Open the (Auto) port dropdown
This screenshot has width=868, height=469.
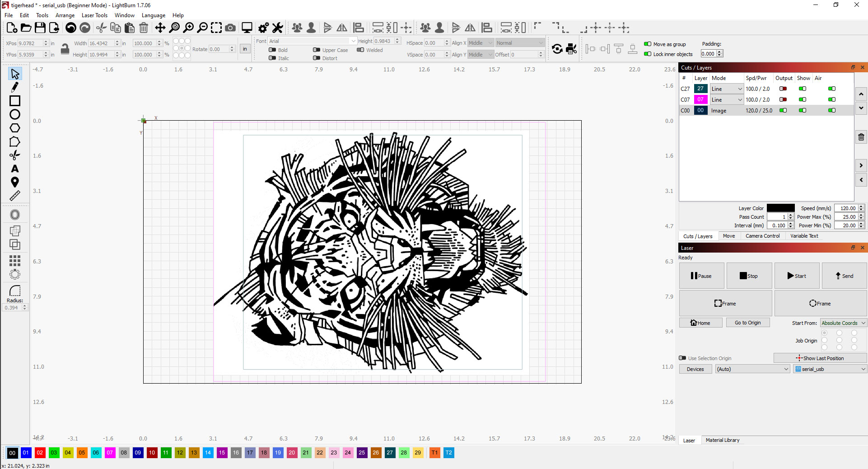pos(753,369)
